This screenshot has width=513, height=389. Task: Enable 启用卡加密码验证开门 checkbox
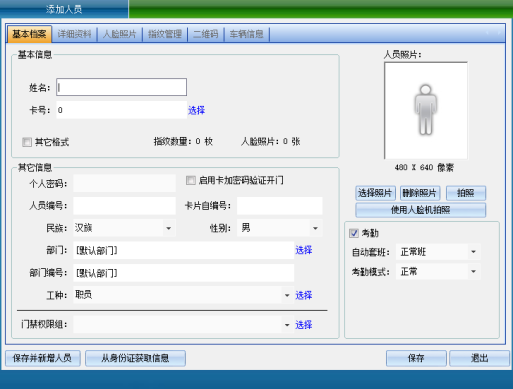pyautogui.click(x=191, y=181)
